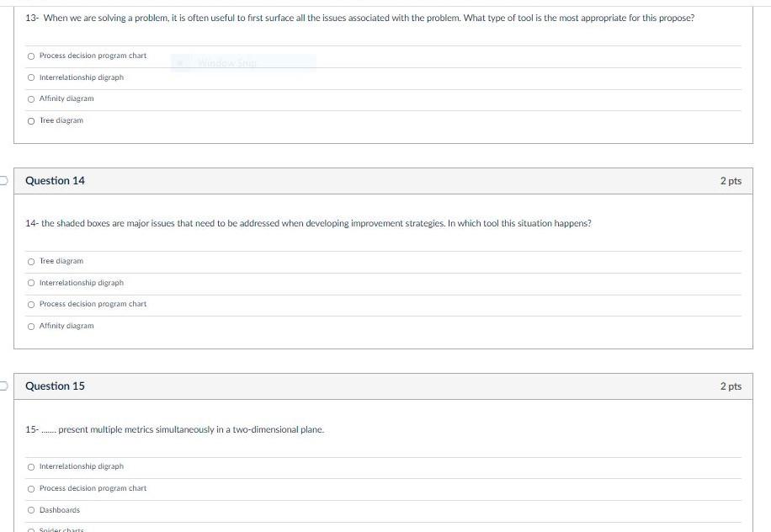Click the Question 14 header title

[x=55, y=180]
